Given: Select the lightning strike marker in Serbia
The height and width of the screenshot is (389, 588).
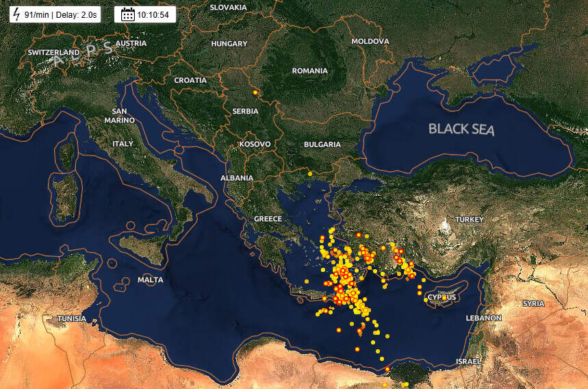Looking at the screenshot, I should [x=255, y=92].
